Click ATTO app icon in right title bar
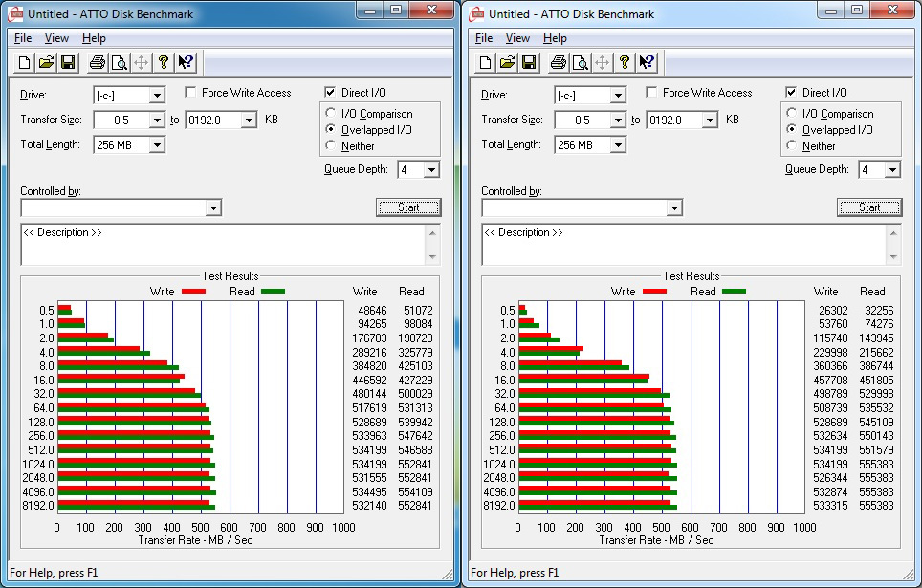Image resolution: width=922 pixels, height=588 pixels. [x=476, y=14]
